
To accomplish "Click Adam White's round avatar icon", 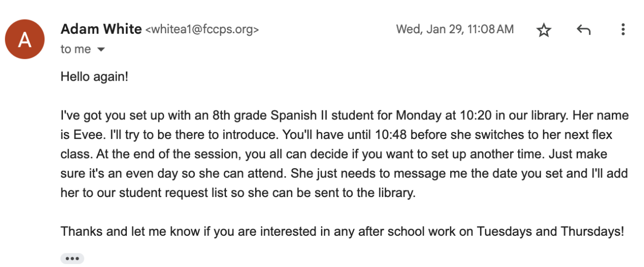I will pos(25,39).
